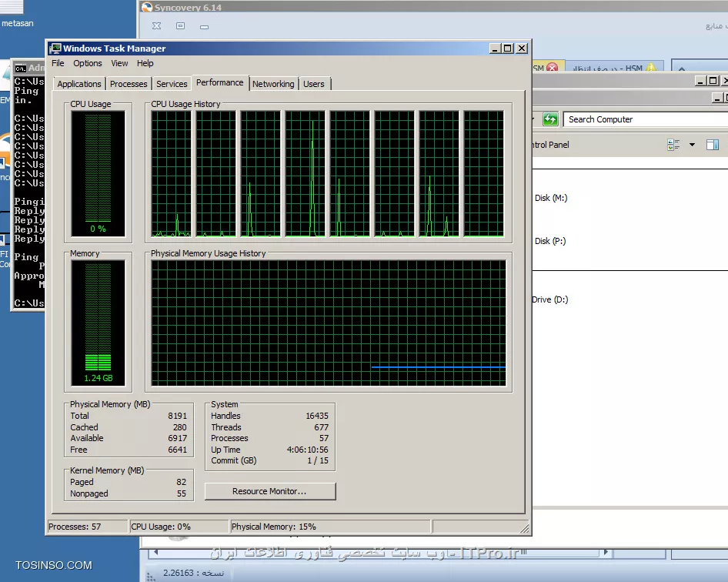The height and width of the screenshot is (582, 728).
Task: Click the up chevron right of HSM tabs
Action: tap(682, 69)
